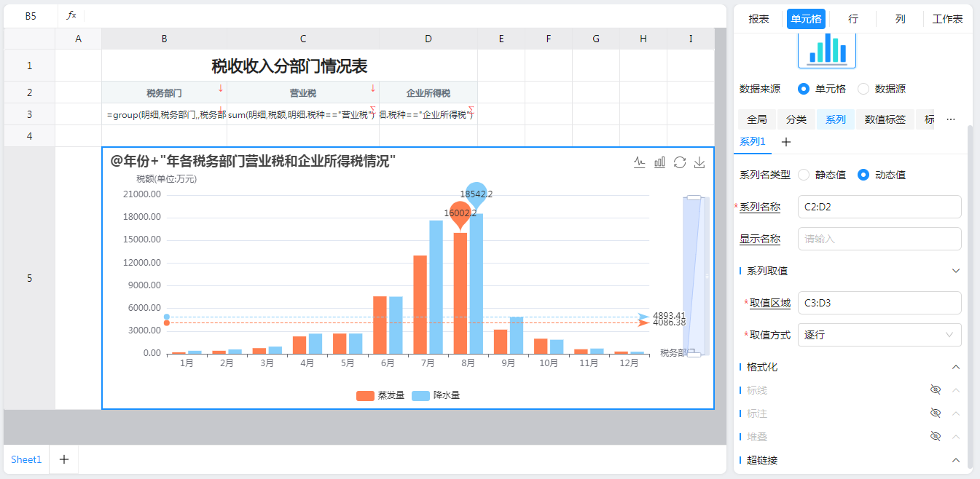The height and width of the screenshot is (479, 980).
Task: Click the bar chart type thumbnail
Action: 827,49
